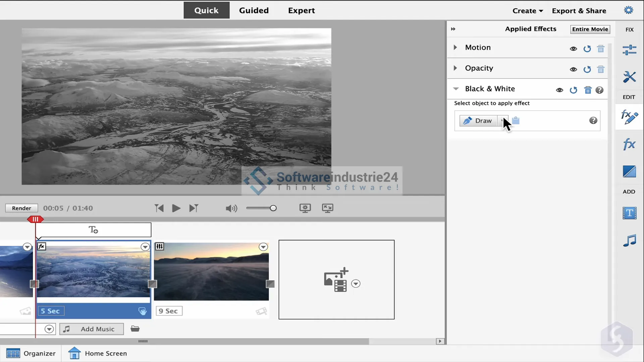
Task: Reset the Motion effect
Action: point(587,49)
